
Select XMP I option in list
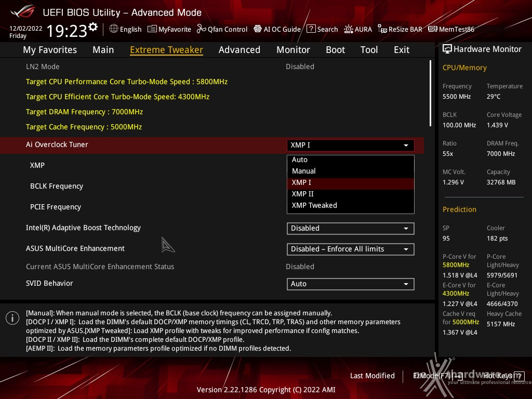351,182
